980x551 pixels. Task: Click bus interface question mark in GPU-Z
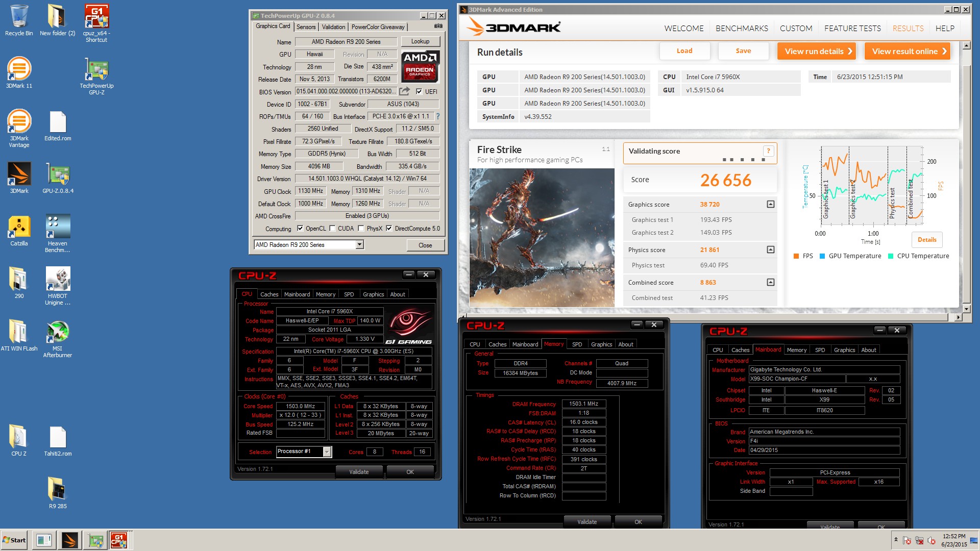point(437,116)
